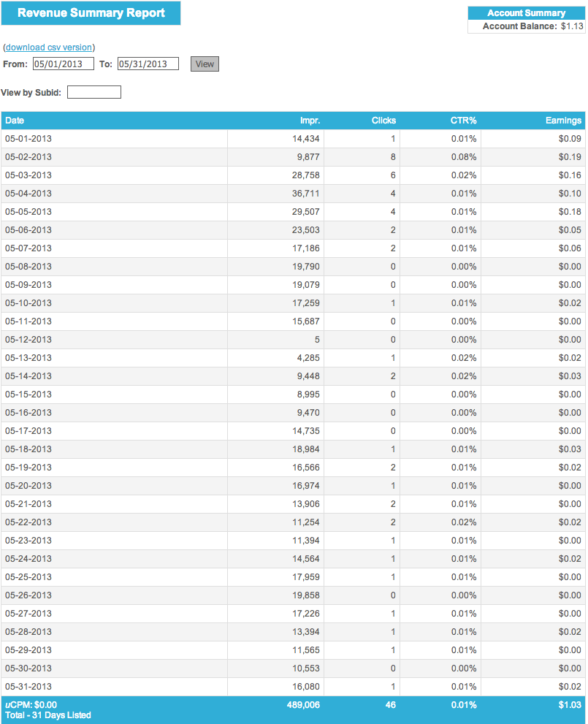Click the Account Balance $1.13 text

[x=532, y=26]
